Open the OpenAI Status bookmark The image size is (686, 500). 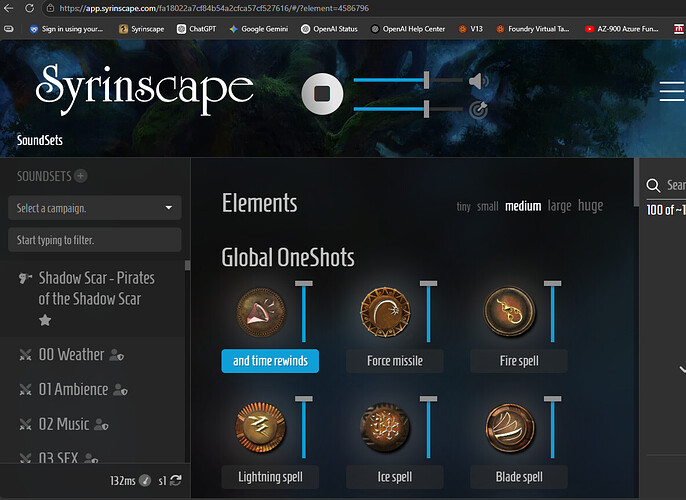(329, 29)
